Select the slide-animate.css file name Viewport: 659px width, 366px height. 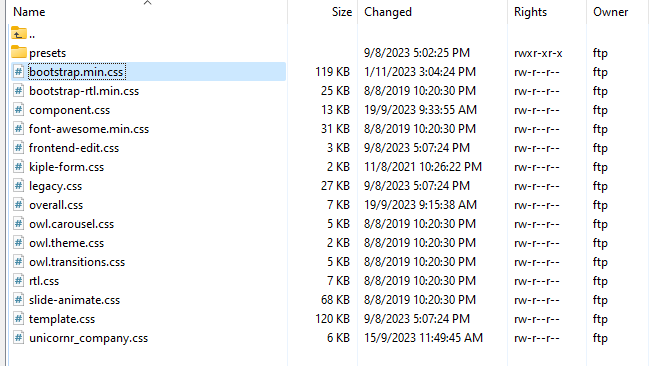coord(74,300)
